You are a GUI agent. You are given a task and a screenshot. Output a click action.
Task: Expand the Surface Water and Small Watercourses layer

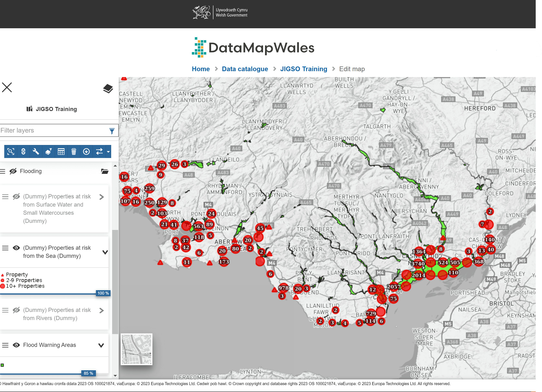point(102,197)
